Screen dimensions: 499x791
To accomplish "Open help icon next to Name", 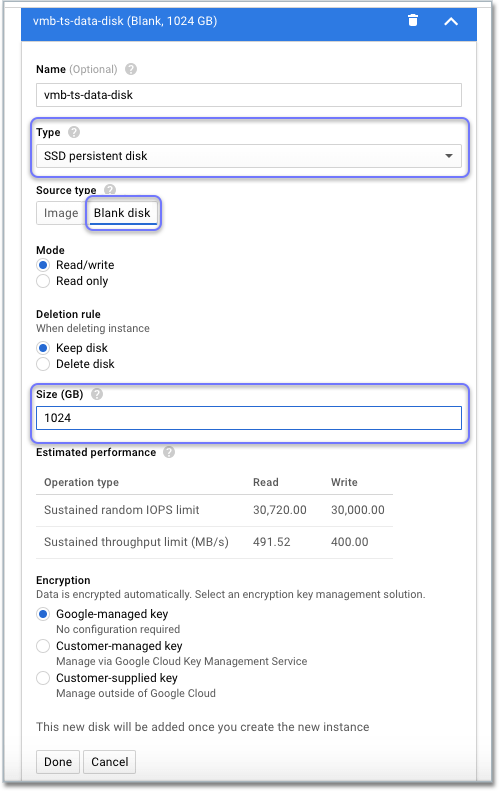I will (131, 69).
